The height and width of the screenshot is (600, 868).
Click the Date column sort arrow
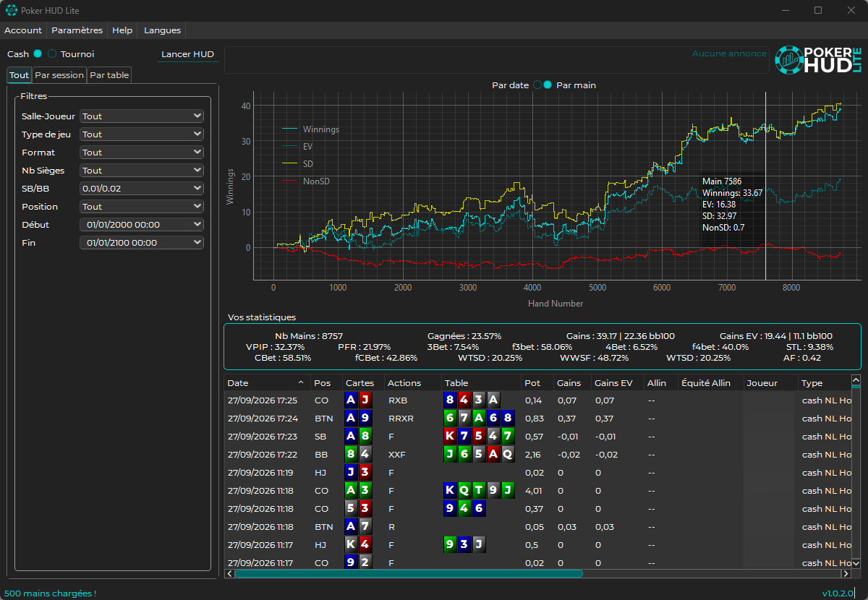(301, 382)
